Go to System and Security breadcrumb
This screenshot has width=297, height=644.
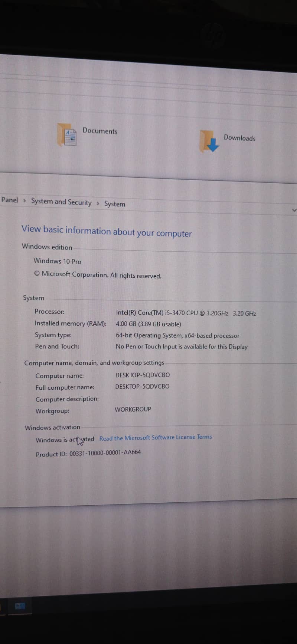[61, 202]
